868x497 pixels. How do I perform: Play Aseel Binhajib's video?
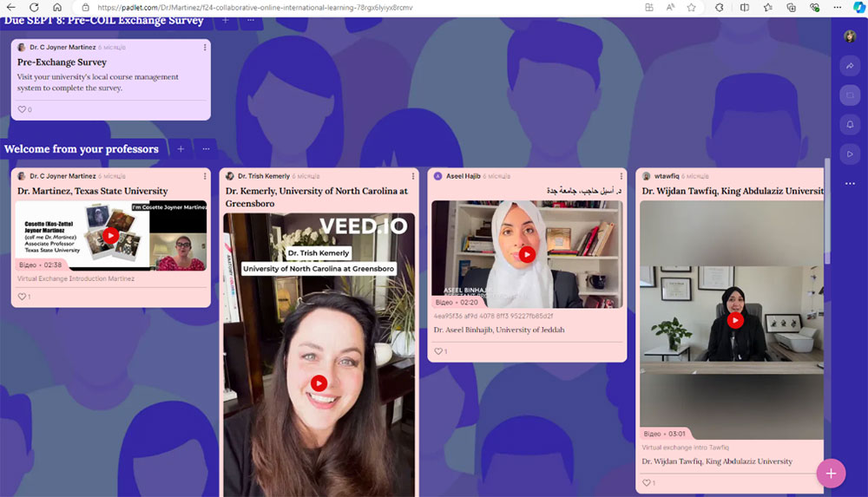(527, 255)
